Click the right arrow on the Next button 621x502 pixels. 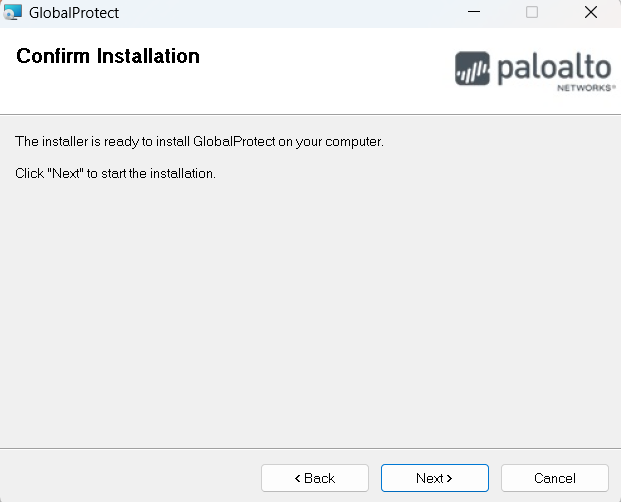(449, 478)
